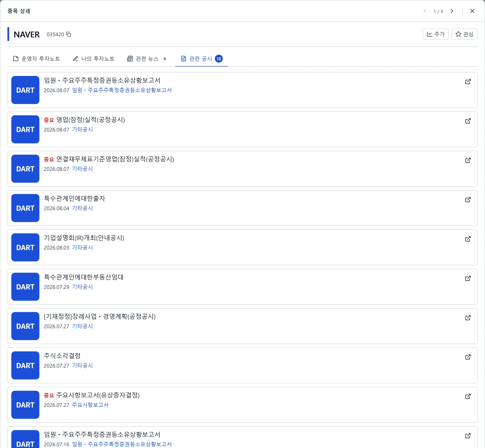
Task: Open external link for 기업설명회(IR)개최
Action: [468, 239]
